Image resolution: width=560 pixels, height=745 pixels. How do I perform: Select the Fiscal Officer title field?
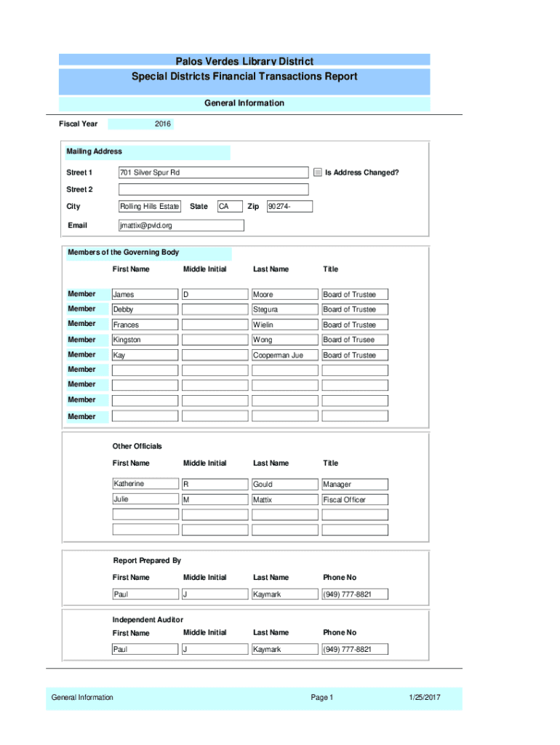tap(354, 500)
